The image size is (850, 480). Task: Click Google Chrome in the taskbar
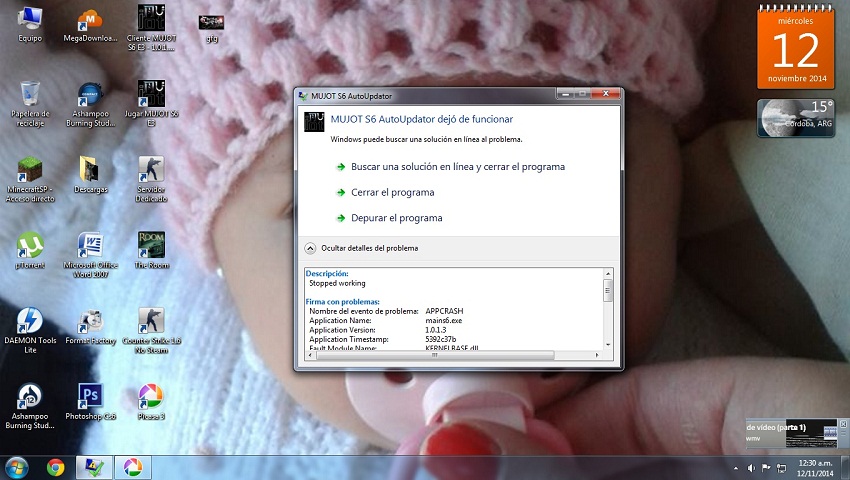point(56,467)
